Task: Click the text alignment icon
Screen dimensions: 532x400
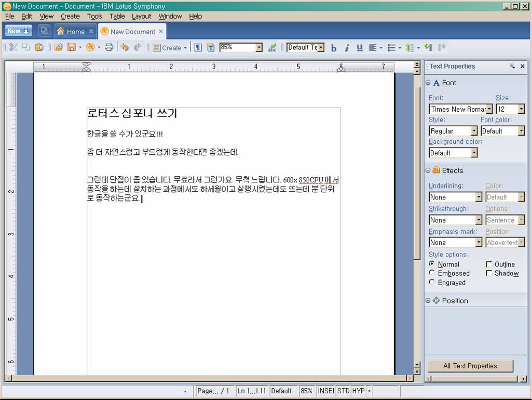Action: tap(373, 48)
